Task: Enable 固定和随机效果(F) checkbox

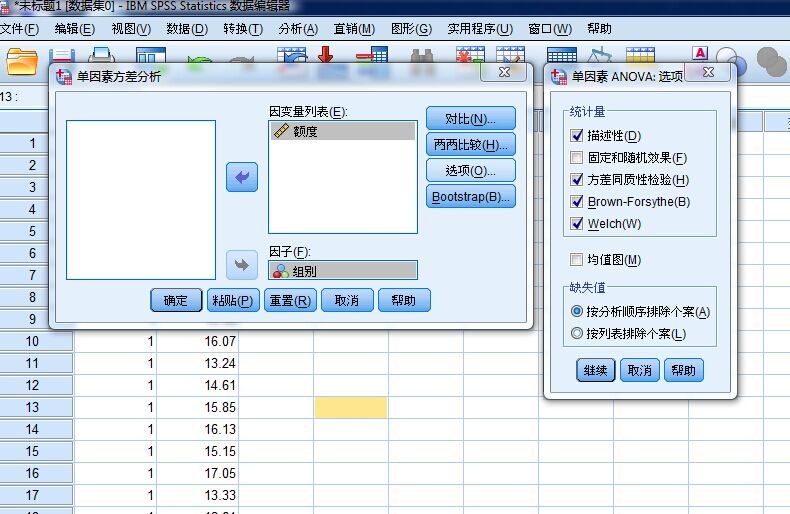Action: point(577,158)
